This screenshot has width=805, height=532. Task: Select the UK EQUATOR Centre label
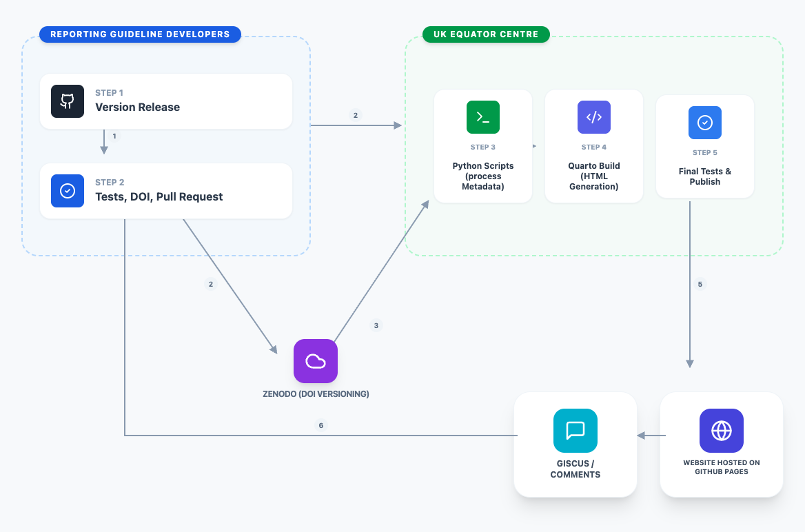[486, 34]
